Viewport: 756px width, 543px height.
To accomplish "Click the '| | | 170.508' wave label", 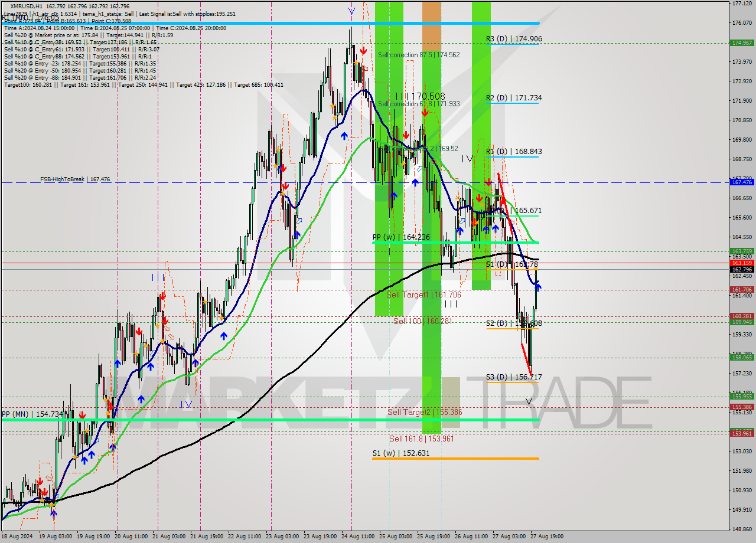I will (x=421, y=96).
